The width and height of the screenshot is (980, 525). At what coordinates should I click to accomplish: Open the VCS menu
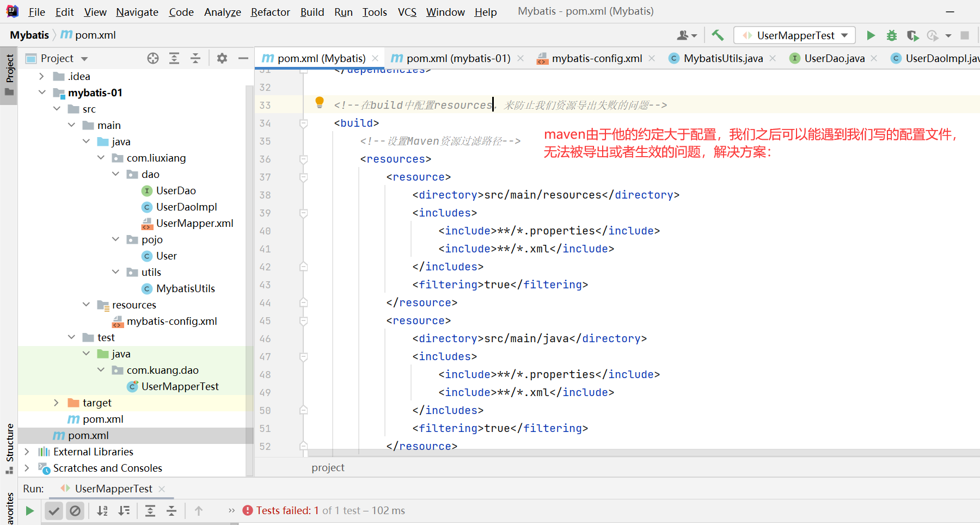click(407, 12)
